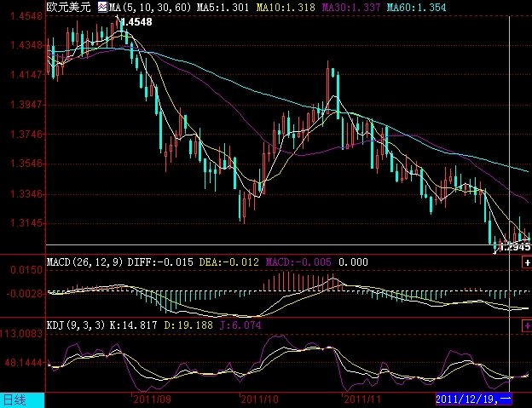
Task: Click the 欧元美元 chart title
Action: (68, 7)
